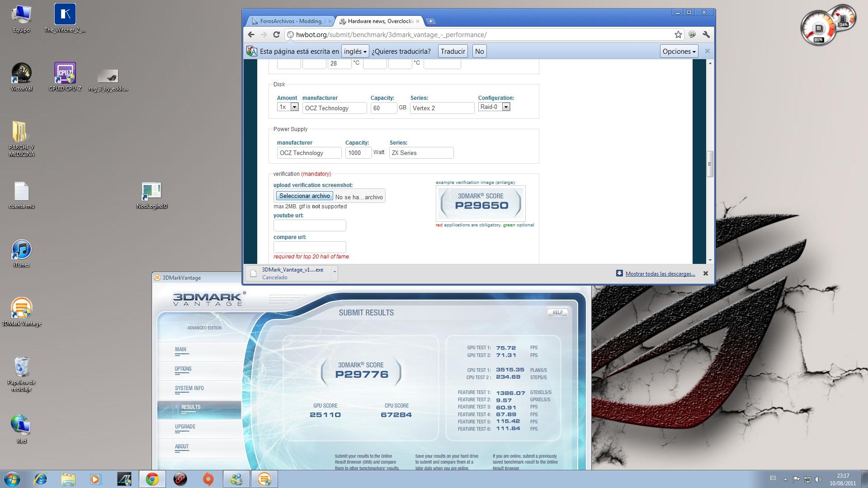This screenshot has height=488, width=868.
Task: Go back in Chrome browser
Action: (251, 35)
